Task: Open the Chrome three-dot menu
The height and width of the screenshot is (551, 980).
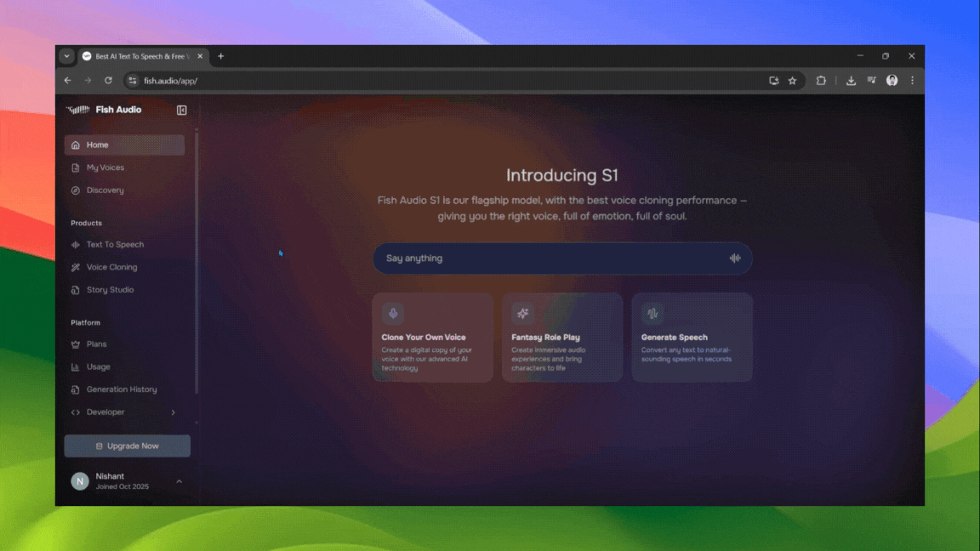Action: coord(912,81)
